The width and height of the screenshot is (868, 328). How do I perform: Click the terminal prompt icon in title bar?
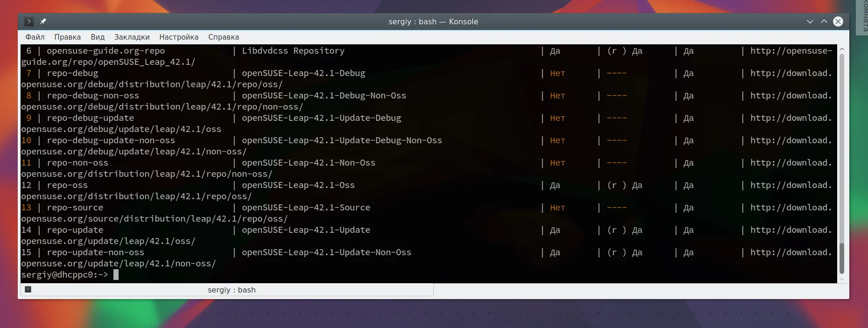click(28, 21)
